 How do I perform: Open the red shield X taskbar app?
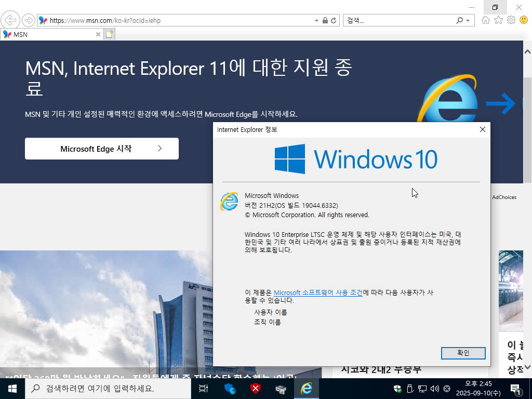pos(256,389)
